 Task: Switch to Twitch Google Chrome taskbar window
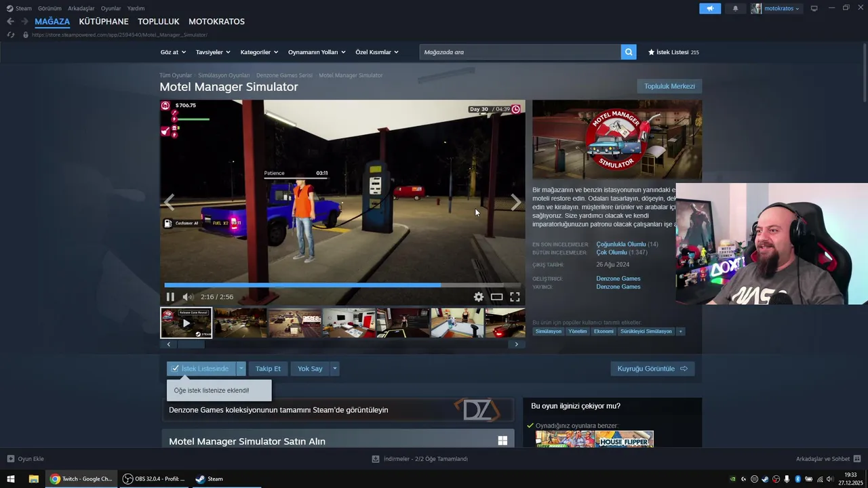(x=81, y=479)
